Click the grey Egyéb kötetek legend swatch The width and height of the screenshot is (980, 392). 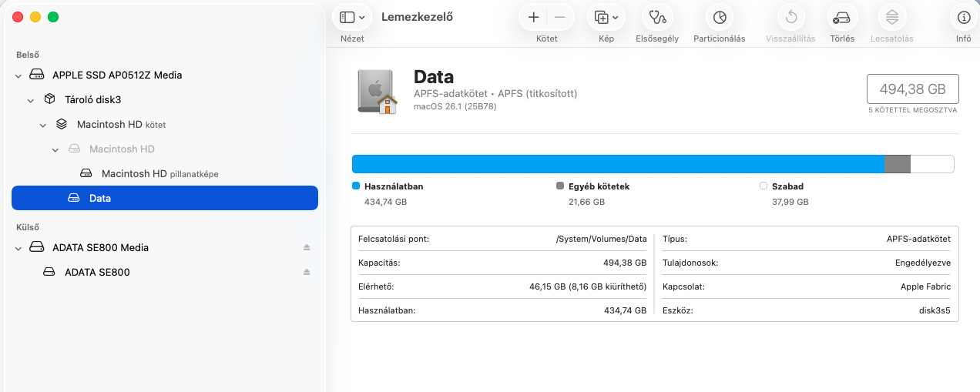tap(560, 186)
